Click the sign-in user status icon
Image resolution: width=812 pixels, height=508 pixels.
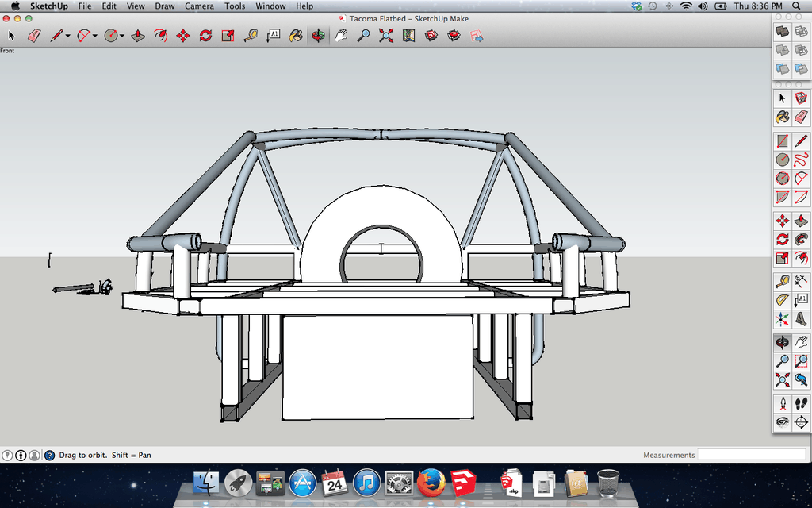34,455
